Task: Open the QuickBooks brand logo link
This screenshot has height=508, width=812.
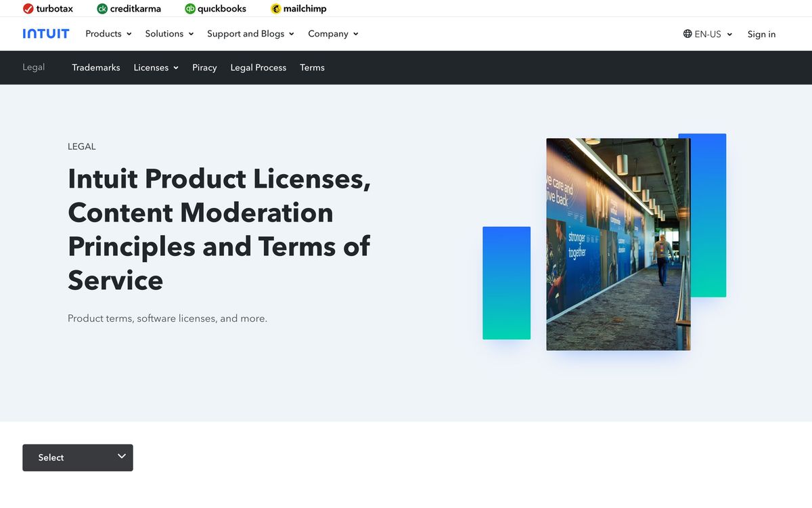Action: click(215, 9)
